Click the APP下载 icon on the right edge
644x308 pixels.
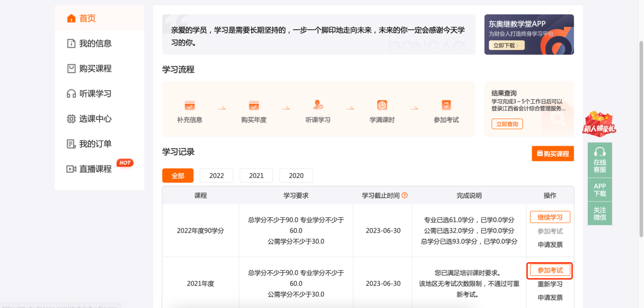point(600,189)
